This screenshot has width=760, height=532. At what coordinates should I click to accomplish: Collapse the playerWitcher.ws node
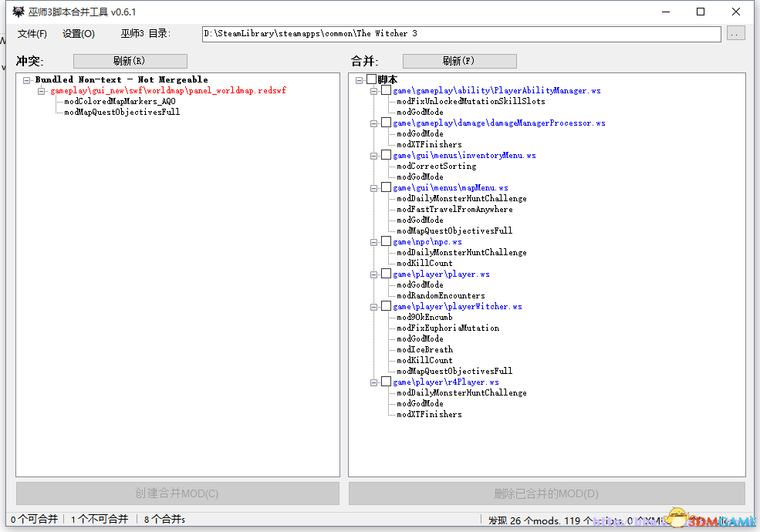pos(373,307)
